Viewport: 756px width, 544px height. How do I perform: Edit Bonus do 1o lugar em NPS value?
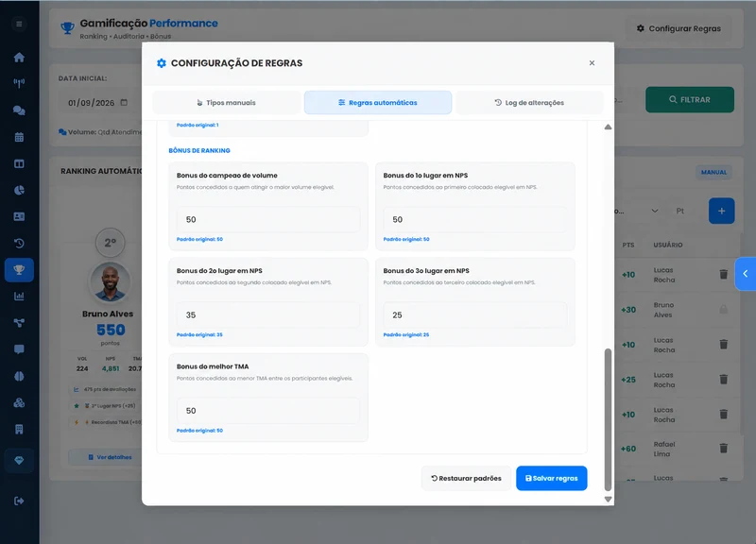[x=475, y=220]
